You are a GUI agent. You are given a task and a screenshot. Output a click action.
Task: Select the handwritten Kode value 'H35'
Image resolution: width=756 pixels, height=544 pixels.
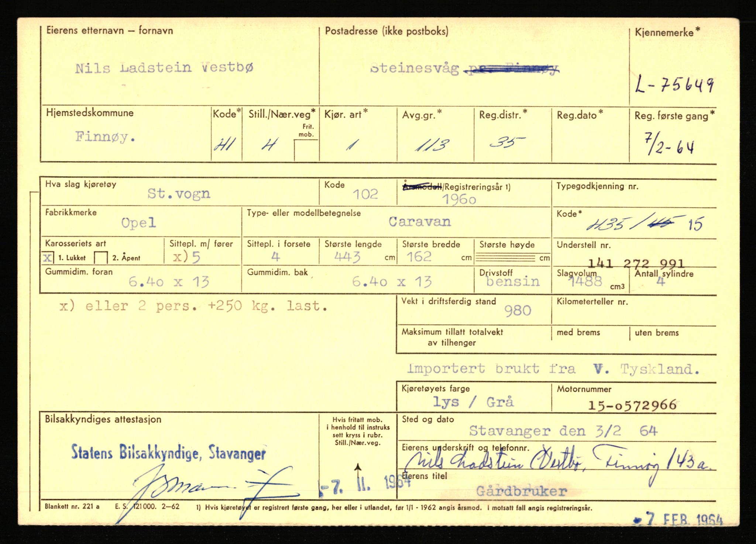(x=605, y=224)
